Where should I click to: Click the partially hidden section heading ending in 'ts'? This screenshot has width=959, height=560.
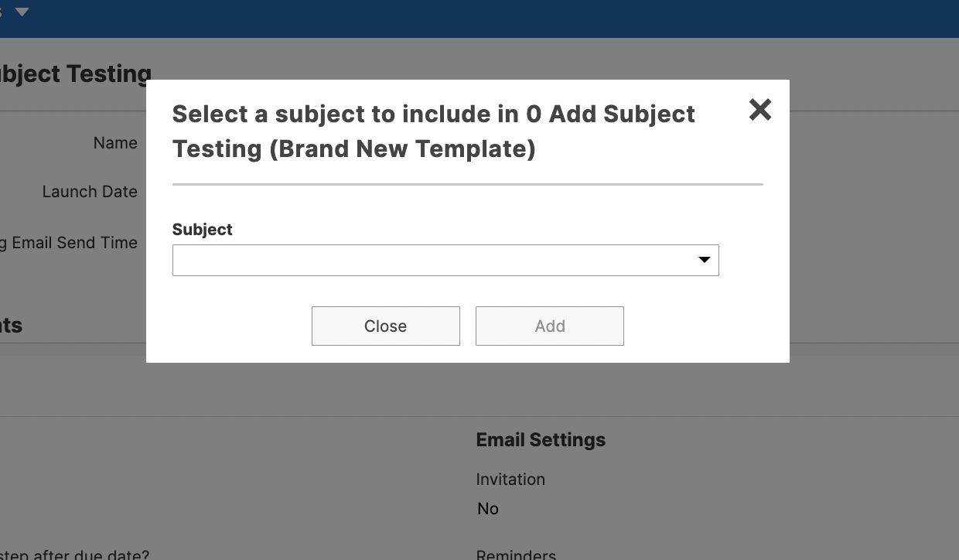point(11,326)
